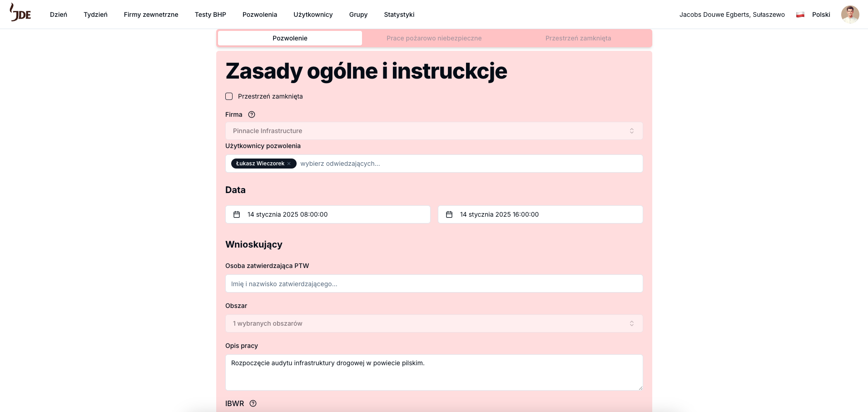Click the Polish flag icon

(x=800, y=15)
